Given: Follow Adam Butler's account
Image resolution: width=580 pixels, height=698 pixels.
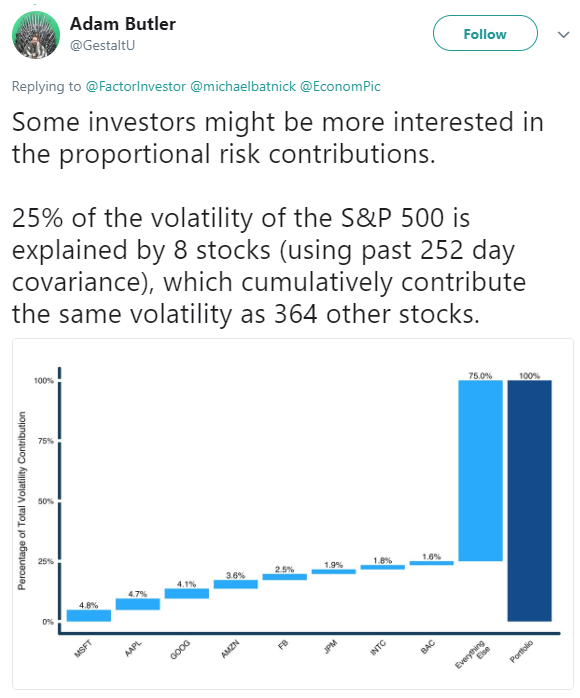Looking at the screenshot, I should tap(485, 33).
